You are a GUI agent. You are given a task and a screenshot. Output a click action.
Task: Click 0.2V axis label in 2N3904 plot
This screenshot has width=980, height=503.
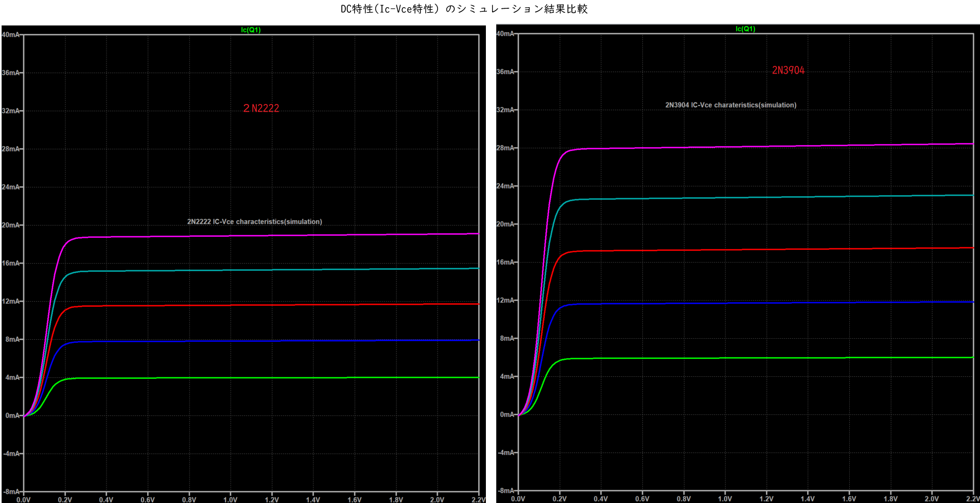(x=559, y=499)
